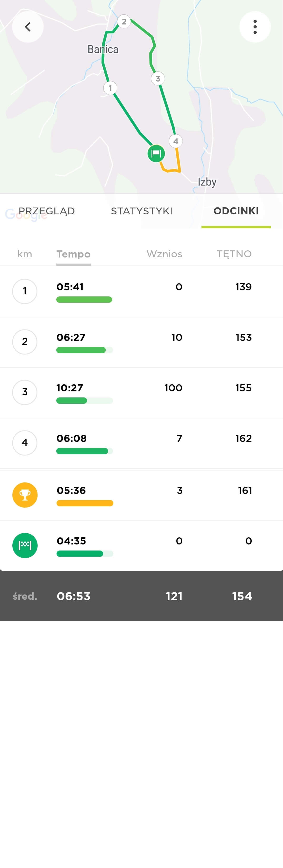Select the TĘTNO column header

click(234, 254)
